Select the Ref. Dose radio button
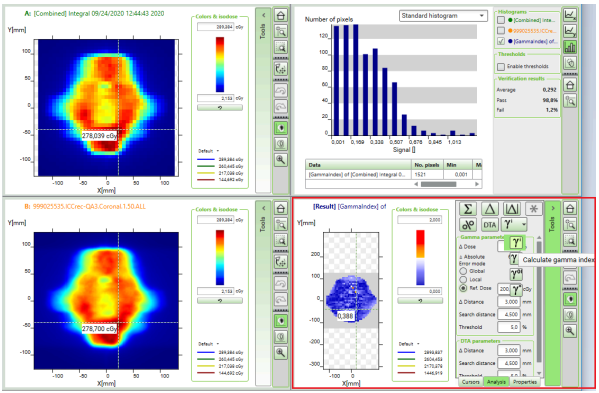This screenshot has width=599, height=393. coord(463,288)
